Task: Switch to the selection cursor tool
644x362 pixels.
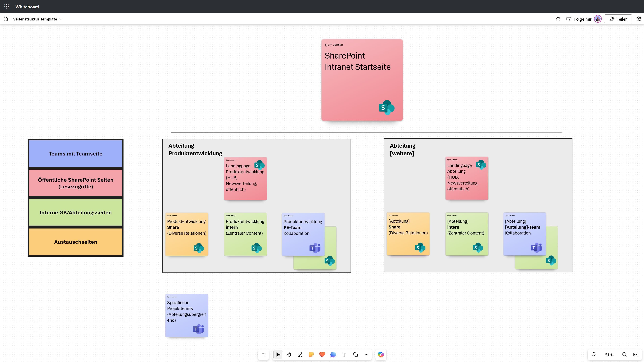Action: point(278,354)
